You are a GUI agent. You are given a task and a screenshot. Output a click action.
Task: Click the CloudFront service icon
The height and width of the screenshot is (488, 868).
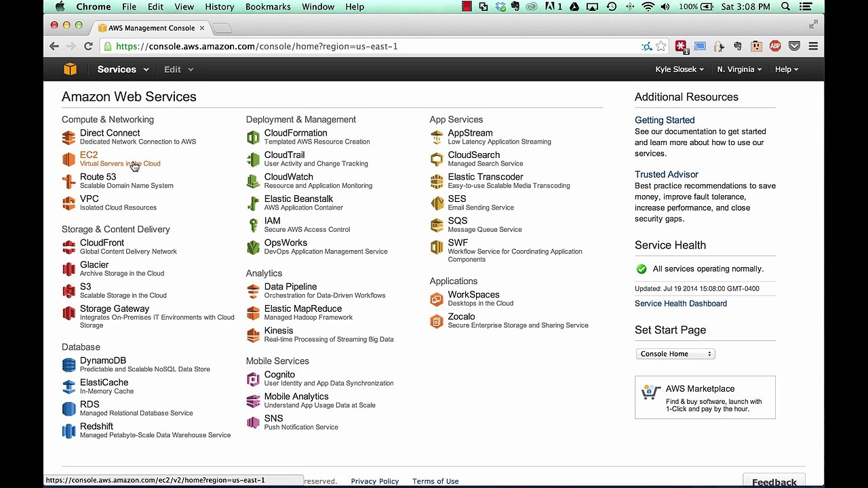point(68,247)
